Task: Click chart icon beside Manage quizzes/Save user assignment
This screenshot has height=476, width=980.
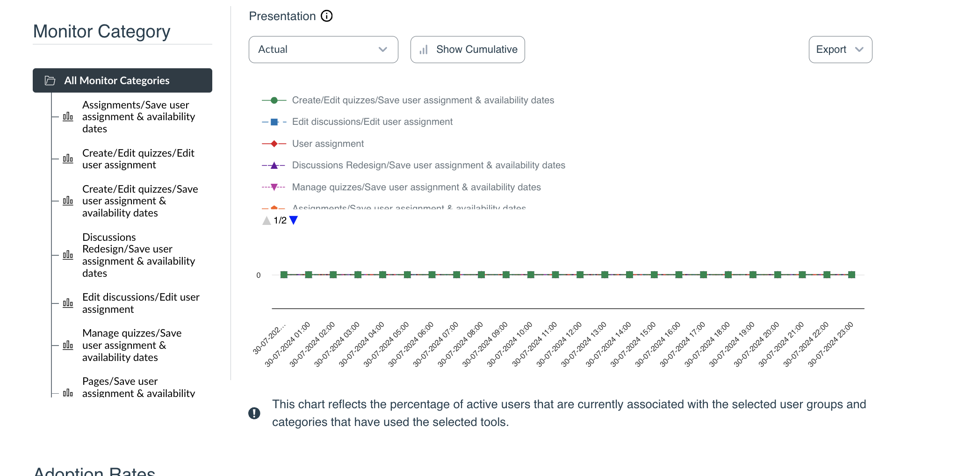Action: 68,346
